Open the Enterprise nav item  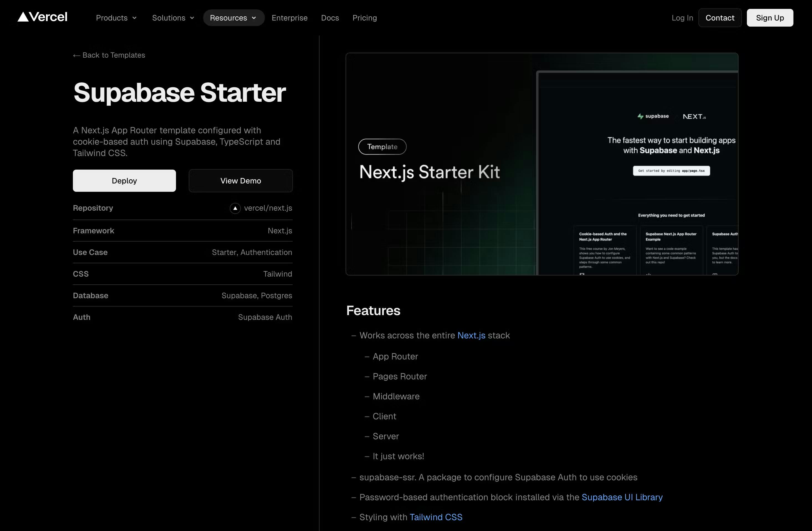(x=289, y=18)
